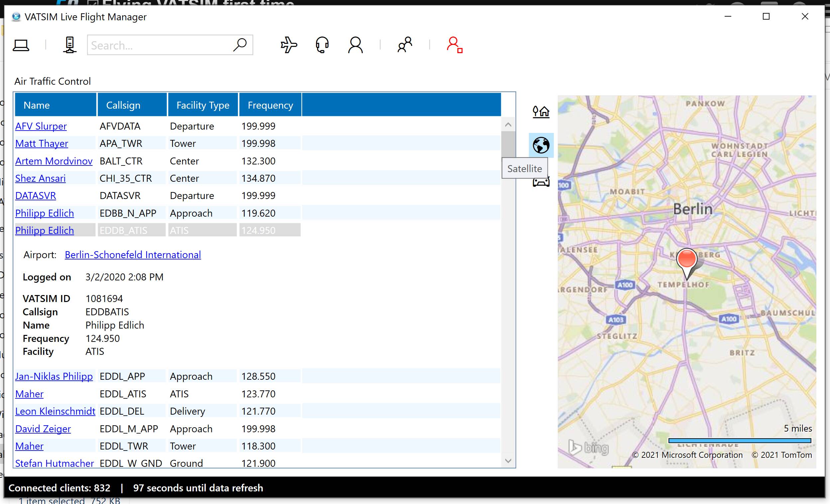
Task: Click the laptop computer icon in toolbar
Action: click(x=21, y=45)
